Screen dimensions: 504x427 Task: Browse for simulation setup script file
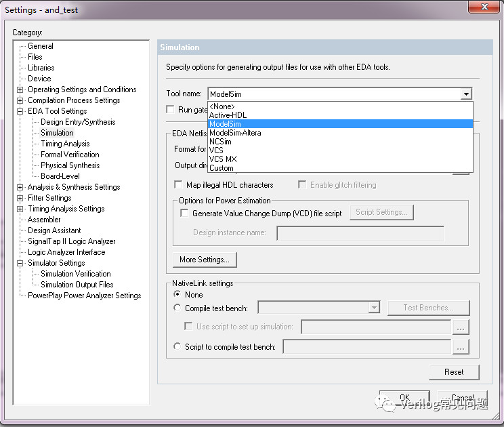(x=461, y=327)
